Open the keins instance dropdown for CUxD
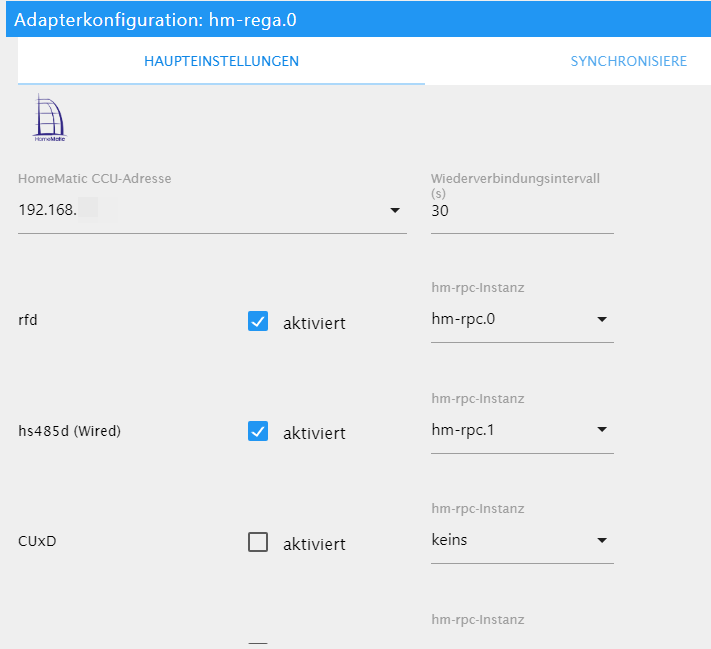The height and width of the screenshot is (649, 711). pos(522,540)
